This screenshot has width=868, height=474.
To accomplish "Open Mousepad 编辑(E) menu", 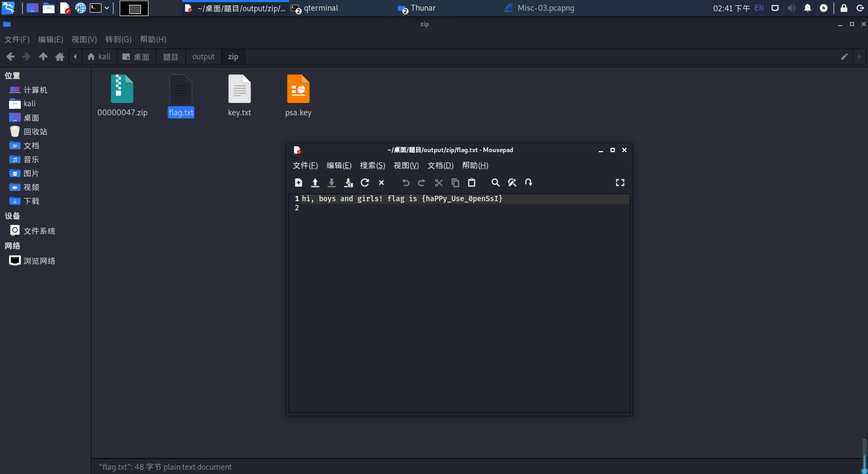I will (339, 165).
